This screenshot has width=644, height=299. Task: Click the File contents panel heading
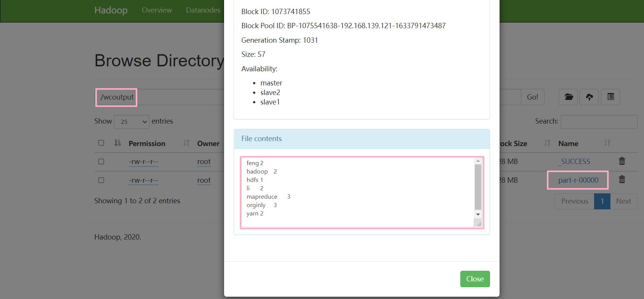tap(362, 139)
